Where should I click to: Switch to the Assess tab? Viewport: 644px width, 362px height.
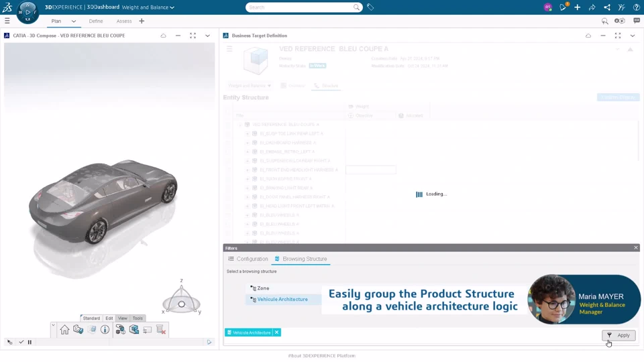tap(124, 21)
